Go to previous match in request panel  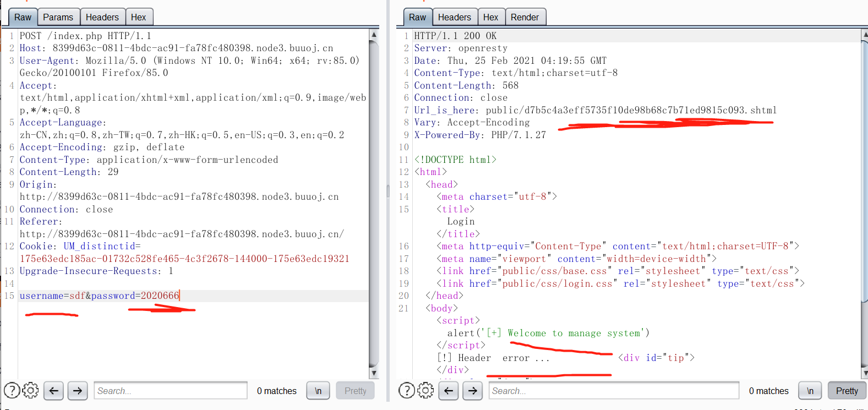(53, 391)
